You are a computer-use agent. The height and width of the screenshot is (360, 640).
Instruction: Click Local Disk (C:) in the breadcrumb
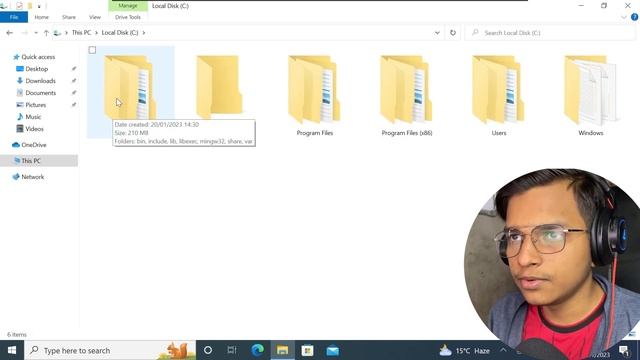tap(120, 33)
